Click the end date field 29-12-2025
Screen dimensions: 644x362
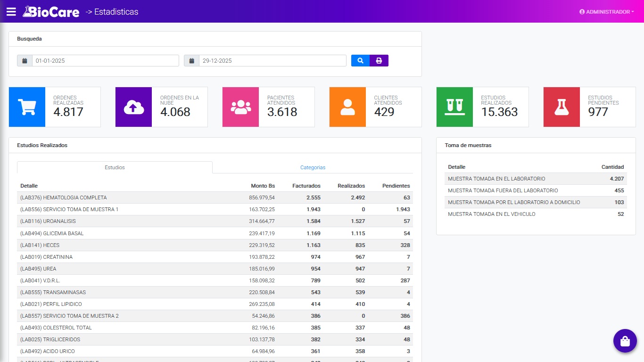pyautogui.click(x=272, y=61)
